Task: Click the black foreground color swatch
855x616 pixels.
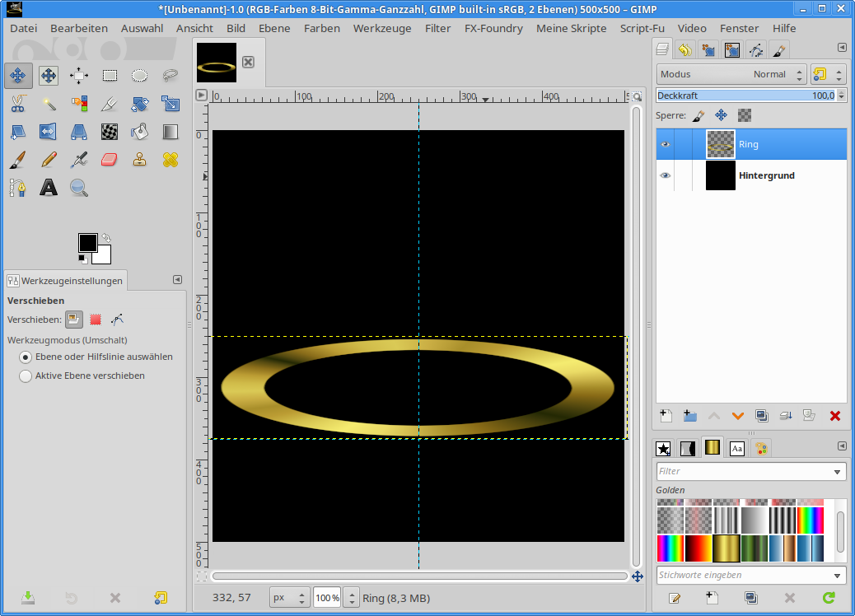Action: pyautogui.click(x=87, y=242)
